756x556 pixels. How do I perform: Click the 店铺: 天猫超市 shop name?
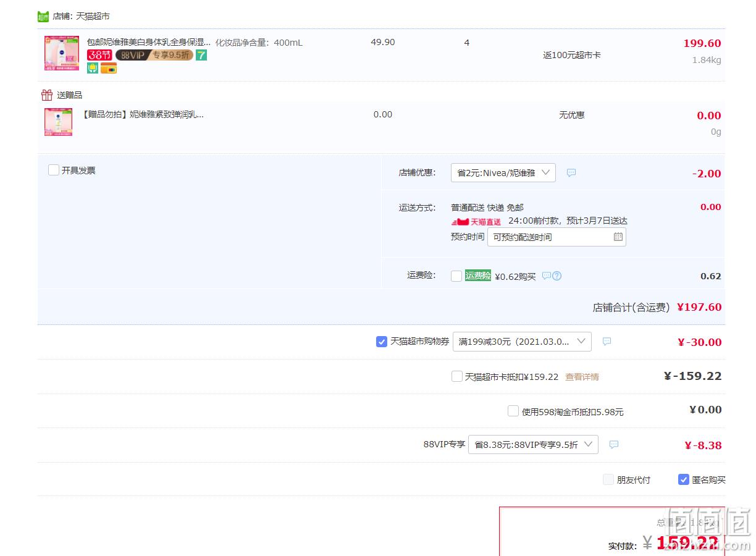(x=81, y=17)
